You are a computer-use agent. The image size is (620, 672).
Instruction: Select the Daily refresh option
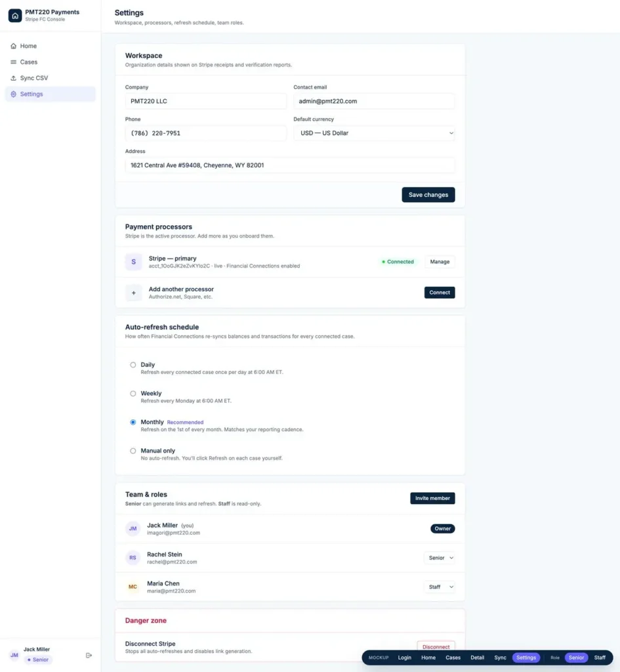133,365
